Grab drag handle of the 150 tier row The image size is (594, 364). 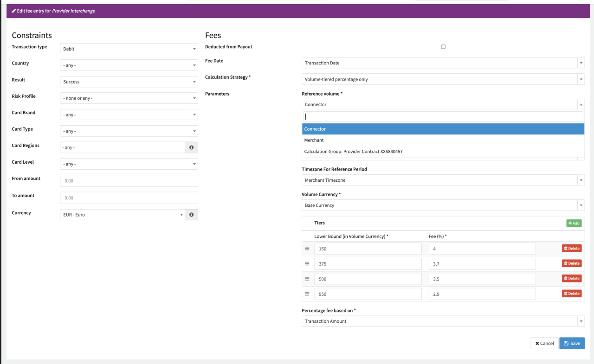307,249
